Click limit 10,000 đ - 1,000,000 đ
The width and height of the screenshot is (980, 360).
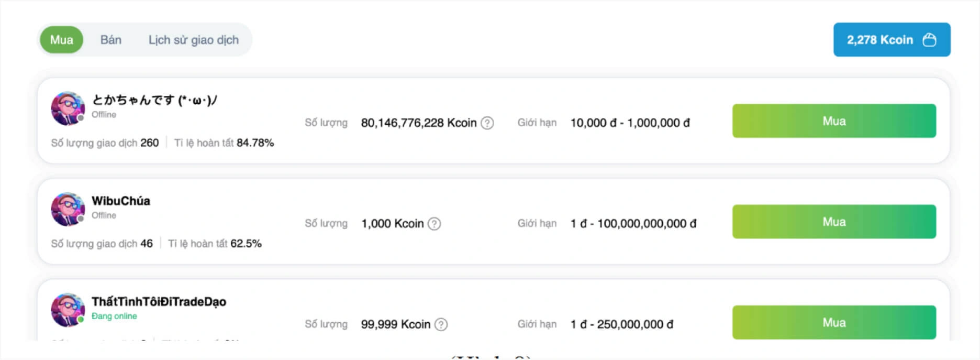[x=630, y=123]
